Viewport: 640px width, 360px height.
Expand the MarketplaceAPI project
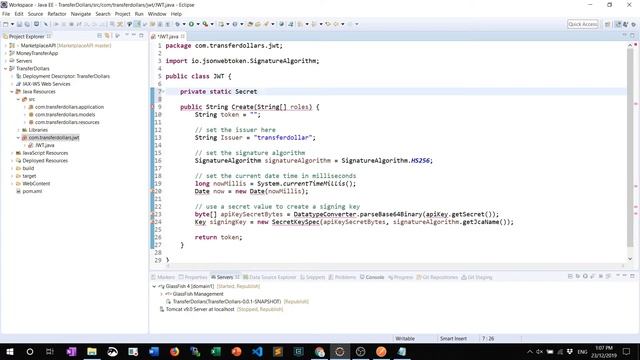(6, 45)
